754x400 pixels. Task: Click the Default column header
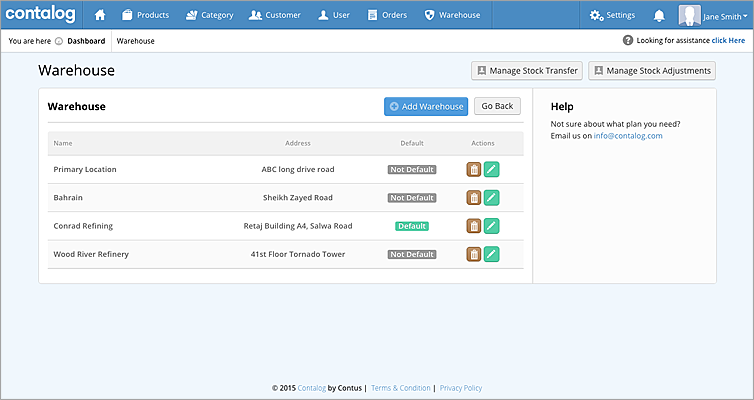pyautogui.click(x=412, y=143)
